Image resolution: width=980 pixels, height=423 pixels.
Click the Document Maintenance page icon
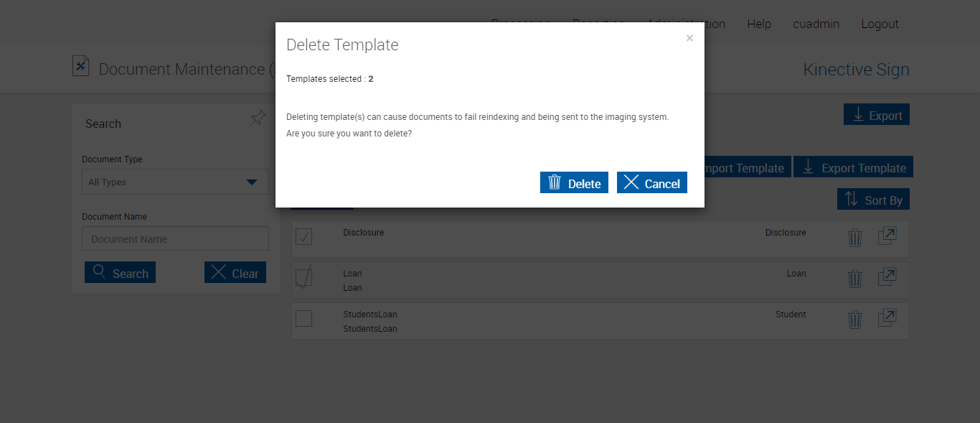click(81, 66)
